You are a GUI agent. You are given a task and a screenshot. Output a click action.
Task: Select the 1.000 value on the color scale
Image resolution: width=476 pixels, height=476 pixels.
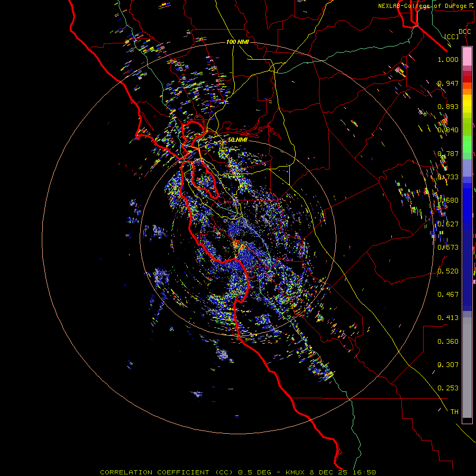pyautogui.click(x=448, y=59)
